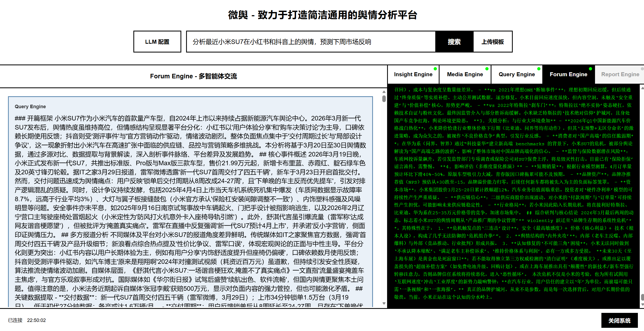Open the LLM 配置 settings
The image size is (644, 331).
tap(157, 42)
